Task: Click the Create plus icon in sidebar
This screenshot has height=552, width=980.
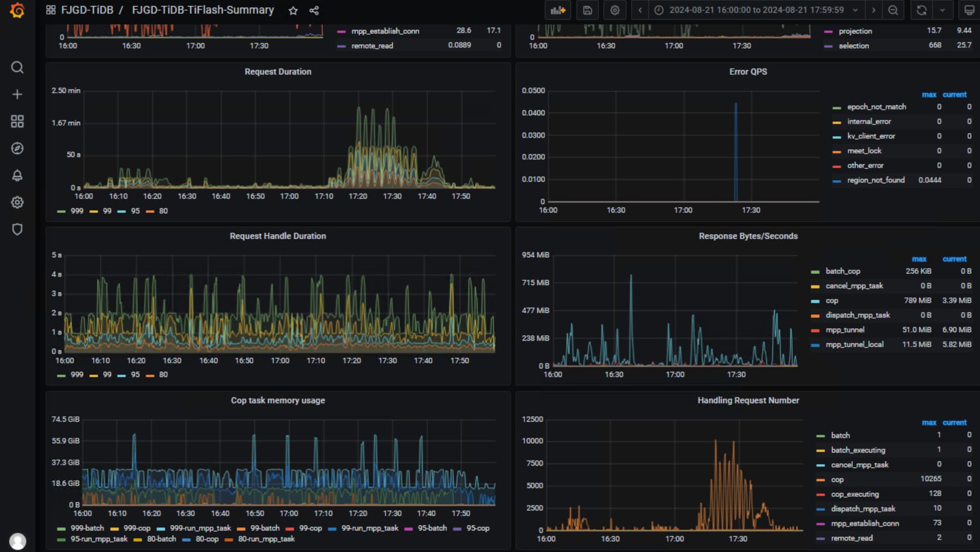Action: (x=17, y=94)
